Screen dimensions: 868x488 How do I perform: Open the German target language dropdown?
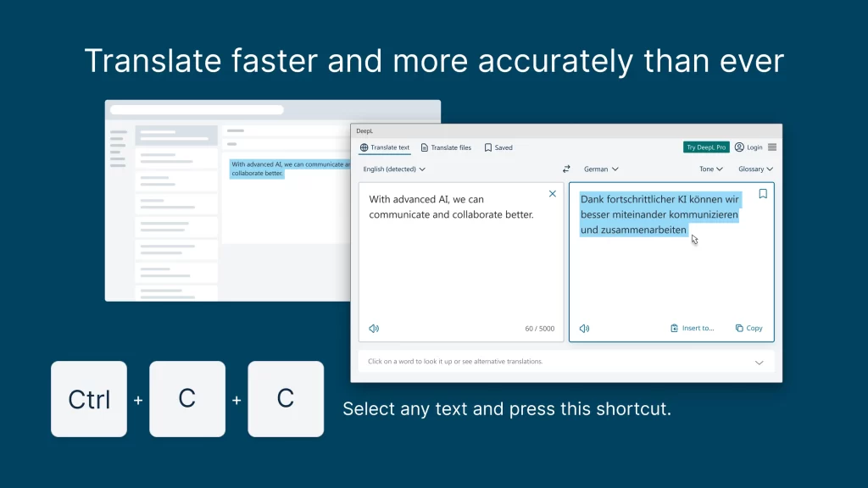coord(601,169)
